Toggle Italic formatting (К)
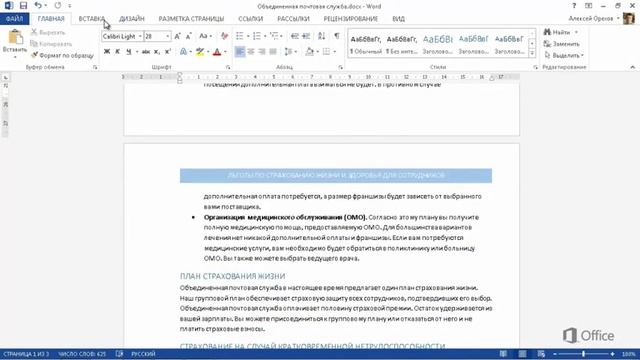This screenshot has height=360, width=640. [x=118, y=52]
